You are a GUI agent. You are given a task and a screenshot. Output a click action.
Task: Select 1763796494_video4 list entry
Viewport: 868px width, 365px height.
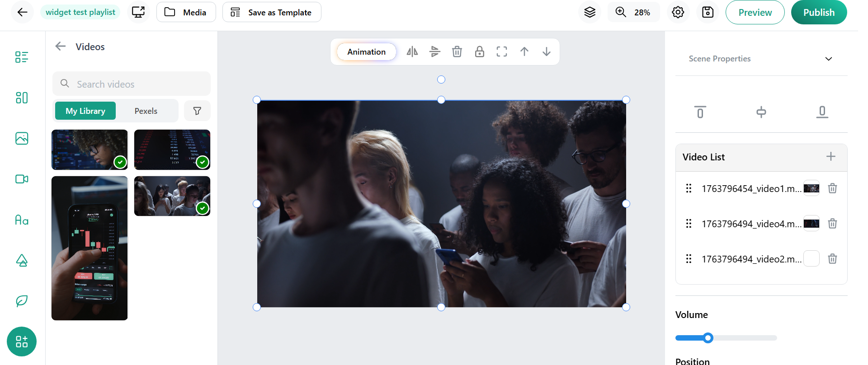click(x=751, y=224)
